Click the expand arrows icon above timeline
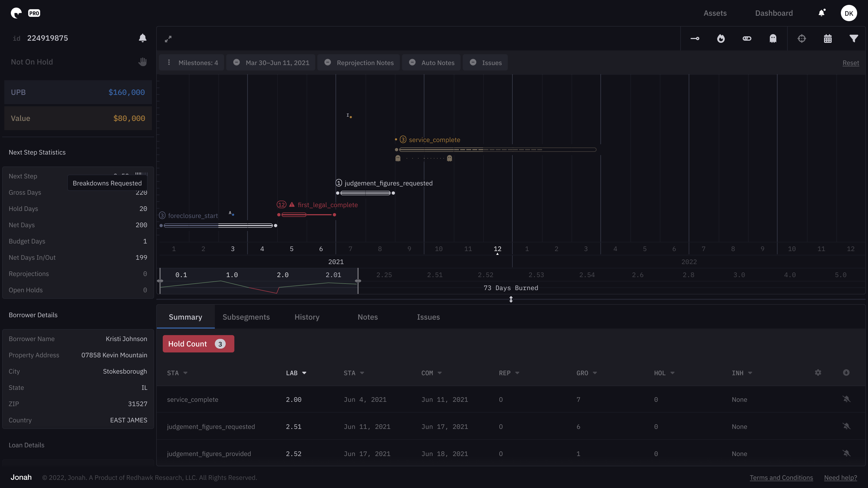The image size is (868, 488). click(168, 39)
